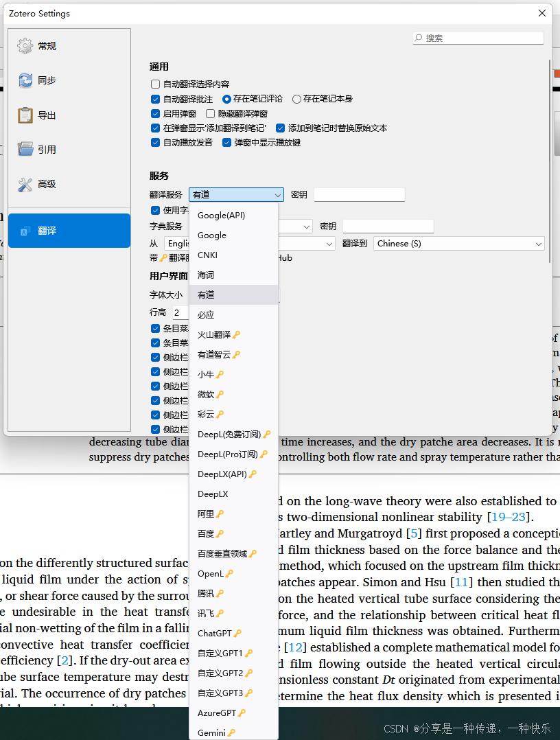Select 有道智云 service option
Screen dimensions: 560x740
pyautogui.click(x=233, y=354)
